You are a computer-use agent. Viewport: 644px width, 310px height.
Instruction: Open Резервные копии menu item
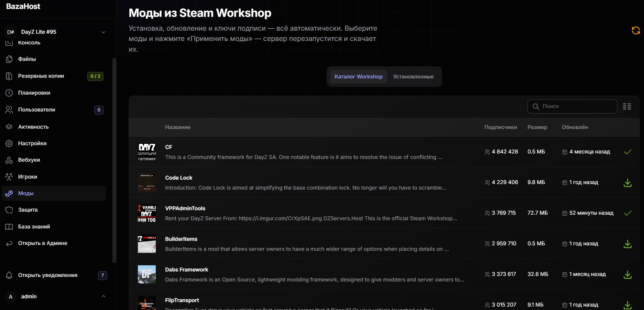(54, 76)
